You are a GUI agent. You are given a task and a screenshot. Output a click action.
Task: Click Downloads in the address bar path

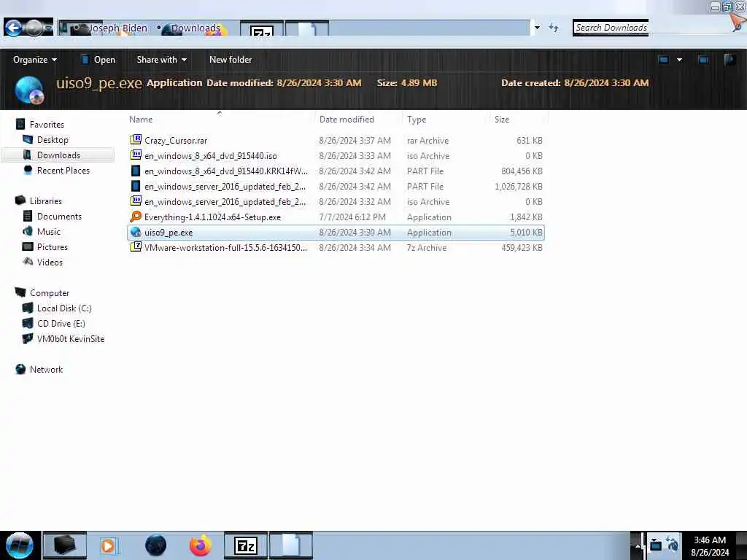(196, 28)
